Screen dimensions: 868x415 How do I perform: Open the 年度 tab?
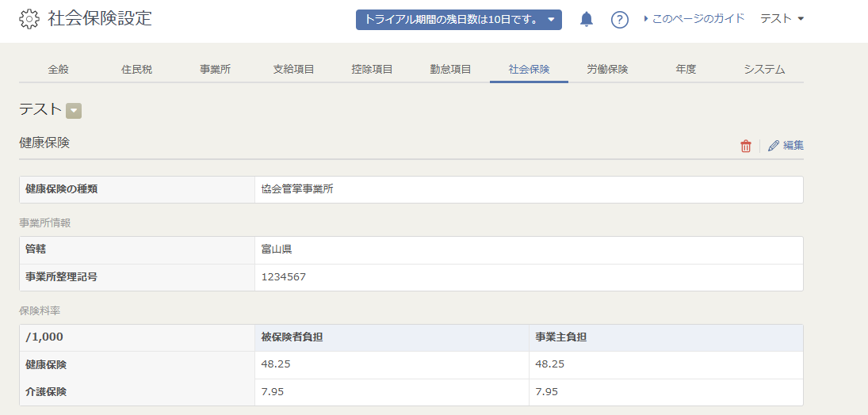point(686,70)
